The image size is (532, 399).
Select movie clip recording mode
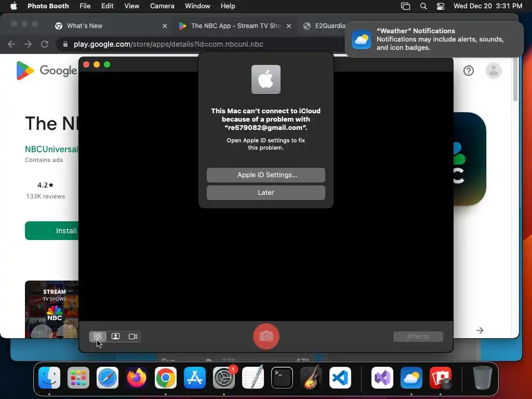pyautogui.click(x=132, y=336)
